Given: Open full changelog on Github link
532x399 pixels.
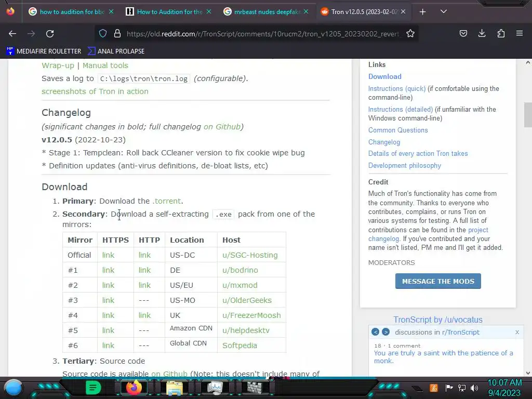Looking at the screenshot, I should (222, 127).
